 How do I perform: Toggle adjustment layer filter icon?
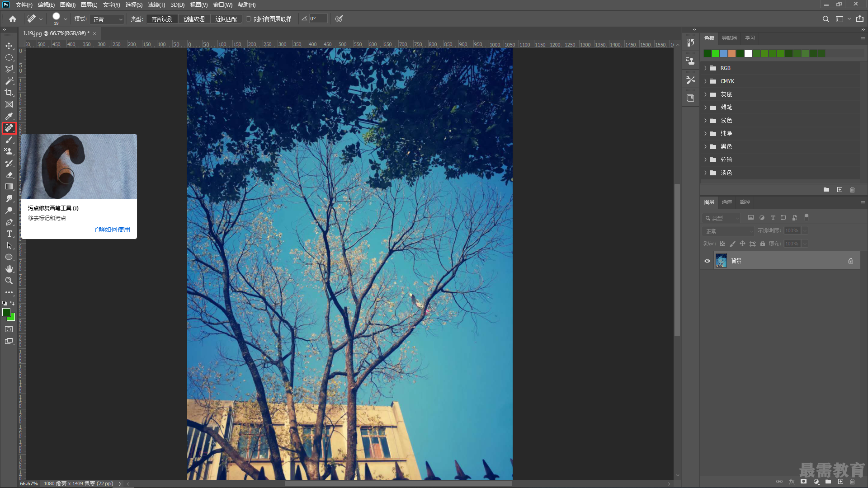(x=762, y=218)
